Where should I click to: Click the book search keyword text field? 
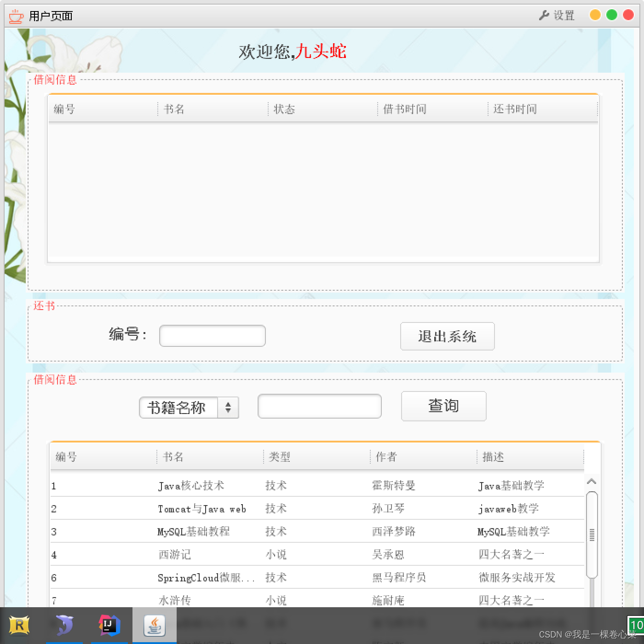pyautogui.click(x=319, y=406)
